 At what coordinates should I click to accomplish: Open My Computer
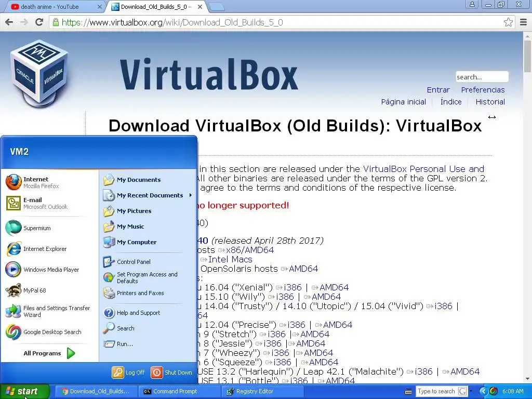tap(130, 242)
